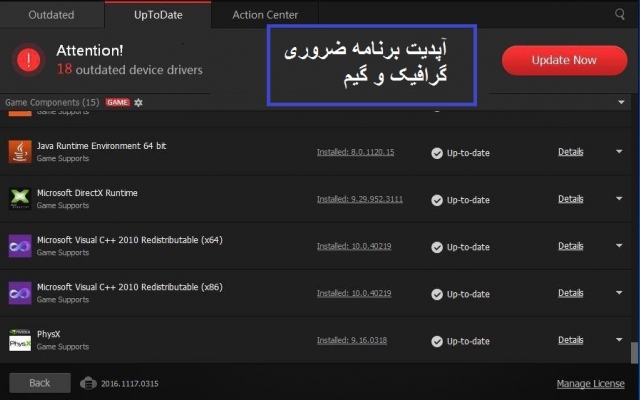Click the Visual C++ 2010 (x64) icon
This screenshot has height=400, width=640.
(20, 246)
